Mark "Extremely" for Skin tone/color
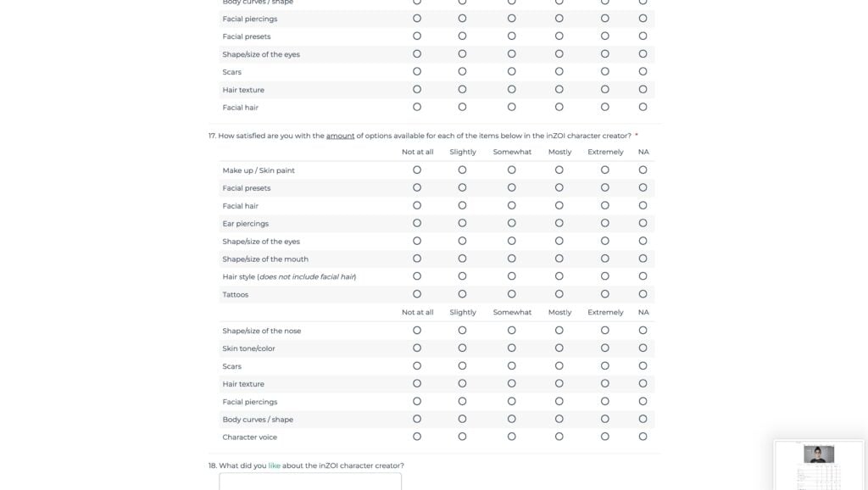The image size is (868, 490). [x=605, y=348]
